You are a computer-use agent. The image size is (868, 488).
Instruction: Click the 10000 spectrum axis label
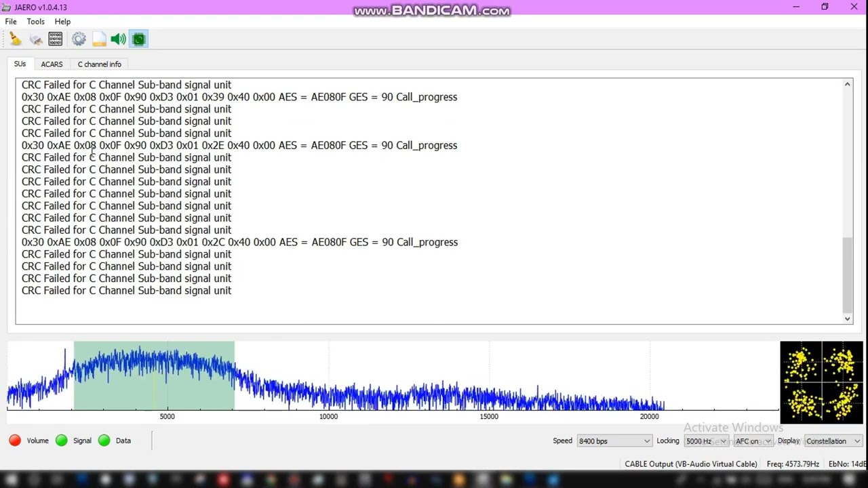(x=328, y=417)
